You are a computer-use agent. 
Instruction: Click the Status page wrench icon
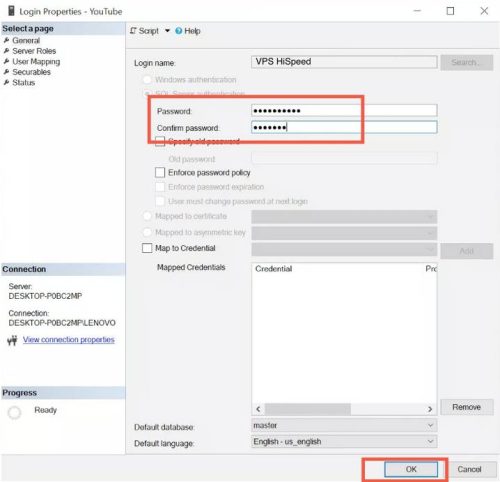click(x=6, y=83)
